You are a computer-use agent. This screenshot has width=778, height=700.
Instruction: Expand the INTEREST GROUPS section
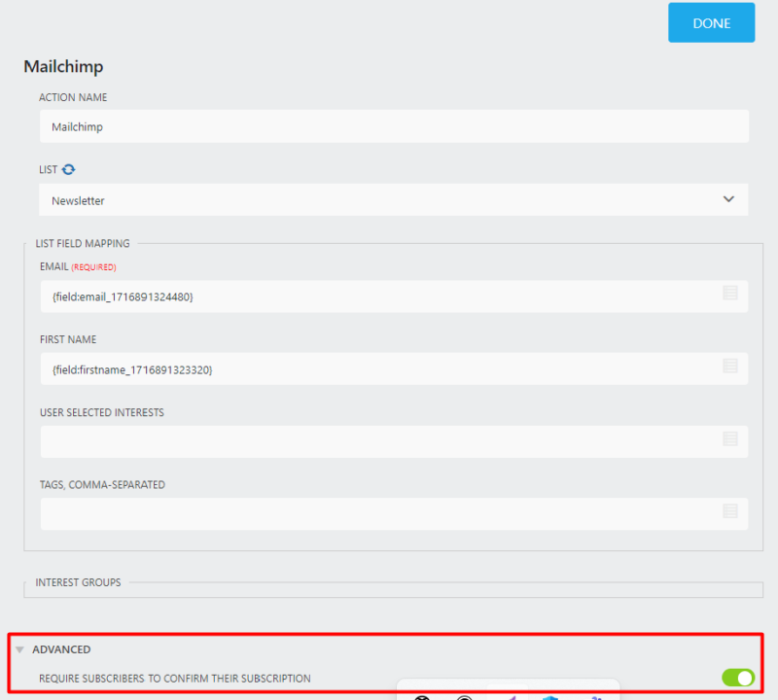[78, 581]
